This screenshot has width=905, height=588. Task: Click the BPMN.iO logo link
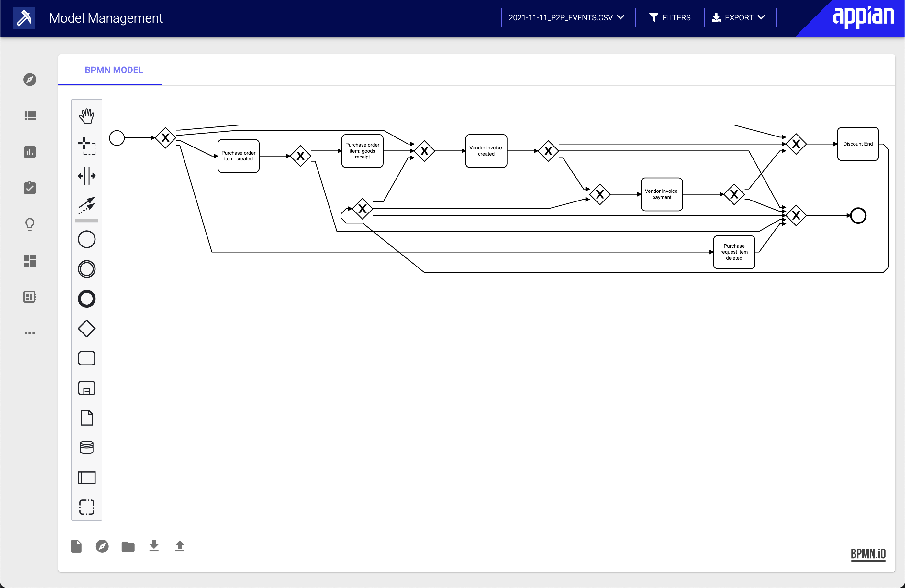click(x=868, y=555)
